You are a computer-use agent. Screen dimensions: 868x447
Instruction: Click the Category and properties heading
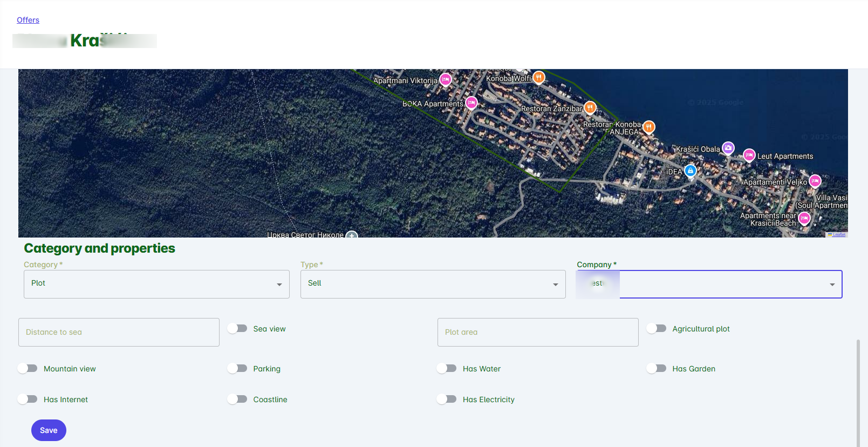coord(100,248)
